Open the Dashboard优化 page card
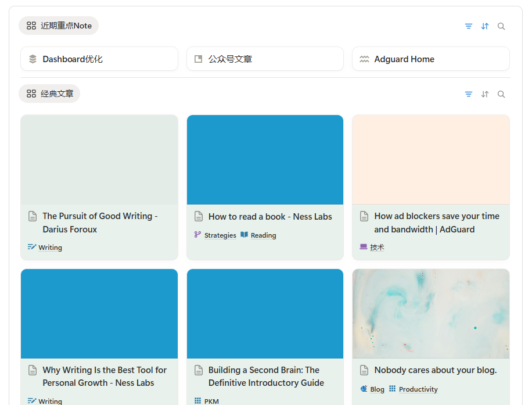Screen dimensions: 532x405 coord(99,59)
